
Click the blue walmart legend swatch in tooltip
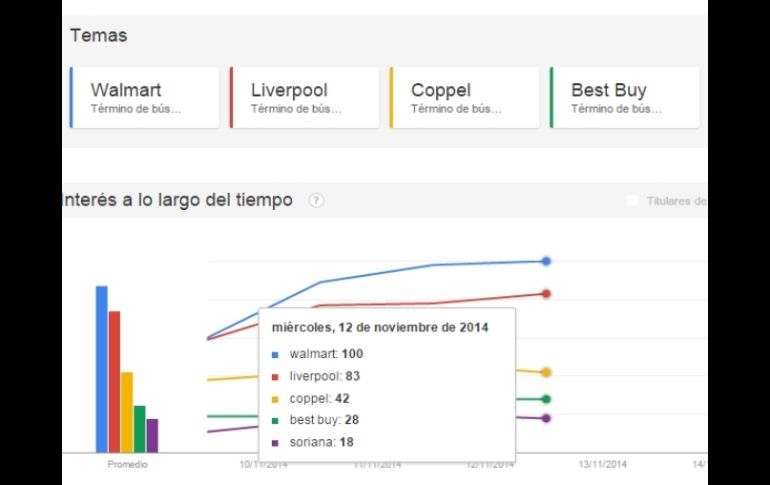(x=275, y=354)
